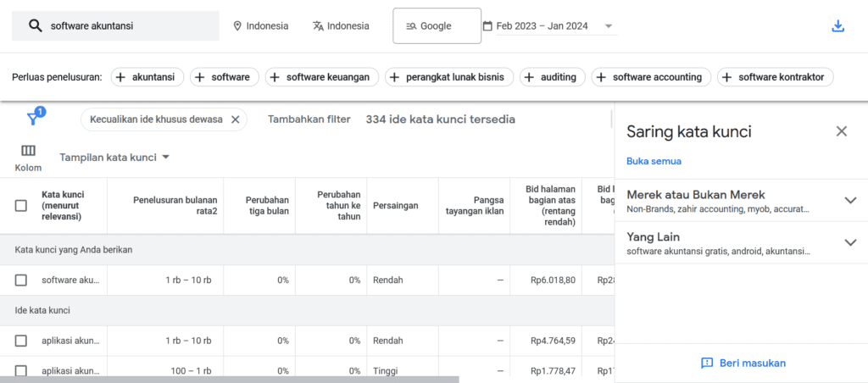Image resolution: width=868 pixels, height=383 pixels.
Task: Check the aplikasi akun... Tinggi row checkbox
Action: [x=21, y=371]
